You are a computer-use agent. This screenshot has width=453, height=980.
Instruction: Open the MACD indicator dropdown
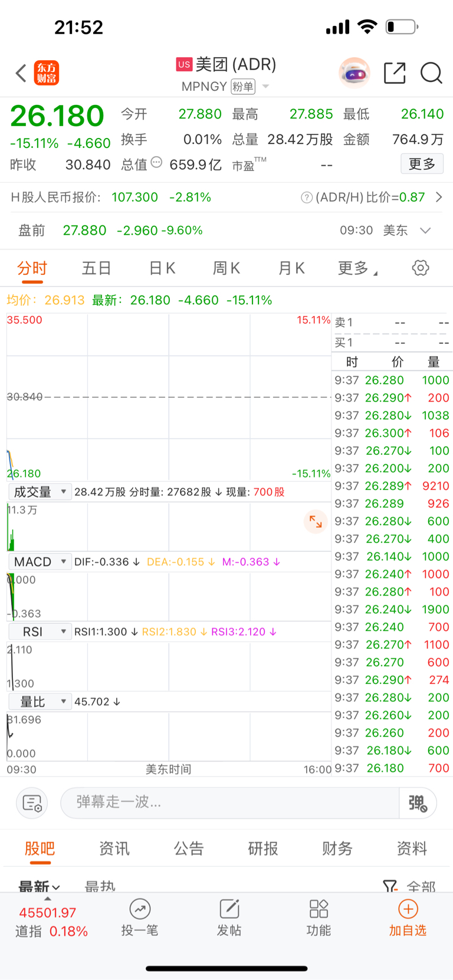(x=40, y=562)
